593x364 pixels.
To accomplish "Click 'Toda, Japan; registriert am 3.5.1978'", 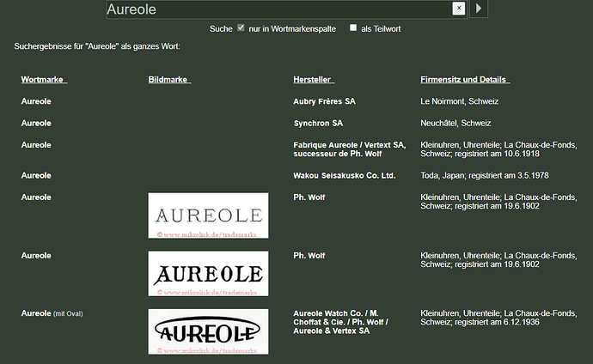I will point(485,176).
